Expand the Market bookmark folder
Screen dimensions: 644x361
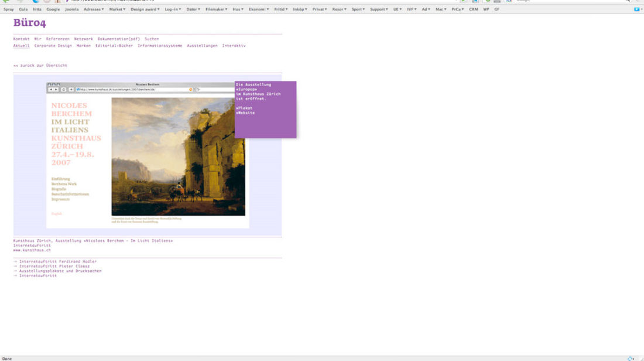pyautogui.click(x=117, y=9)
